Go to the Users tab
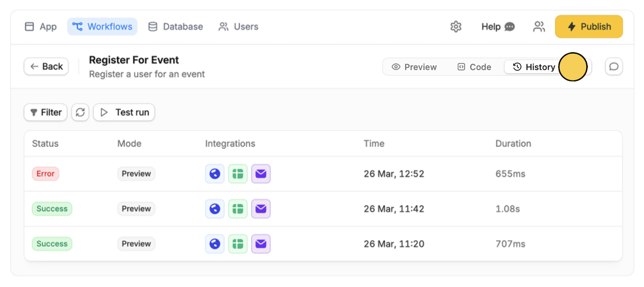The image size is (644, 287). click(239, 26)
